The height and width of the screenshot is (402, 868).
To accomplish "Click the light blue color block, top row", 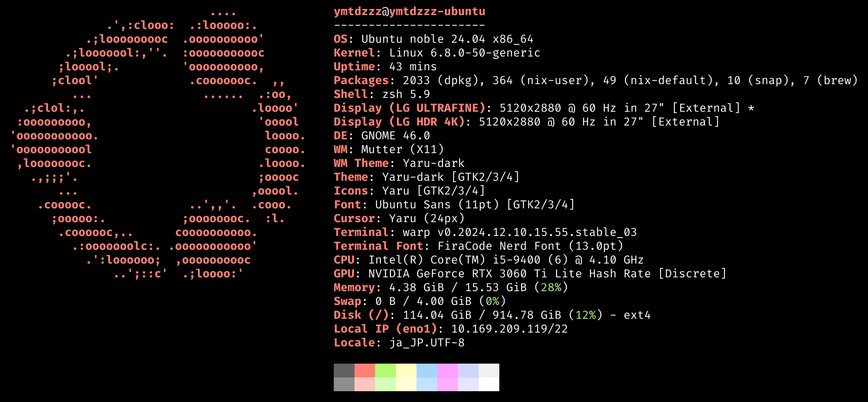I will 427,371.
